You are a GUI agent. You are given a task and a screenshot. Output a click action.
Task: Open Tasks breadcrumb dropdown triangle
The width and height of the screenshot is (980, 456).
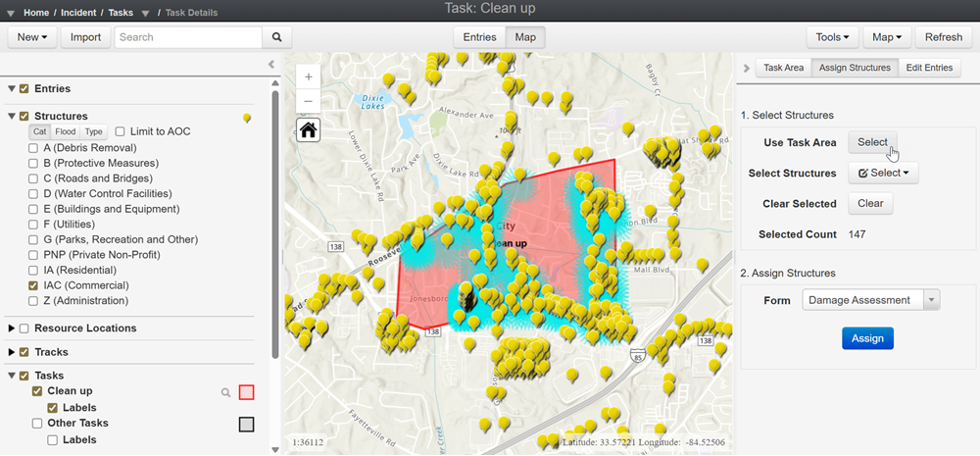pos(145,13)
